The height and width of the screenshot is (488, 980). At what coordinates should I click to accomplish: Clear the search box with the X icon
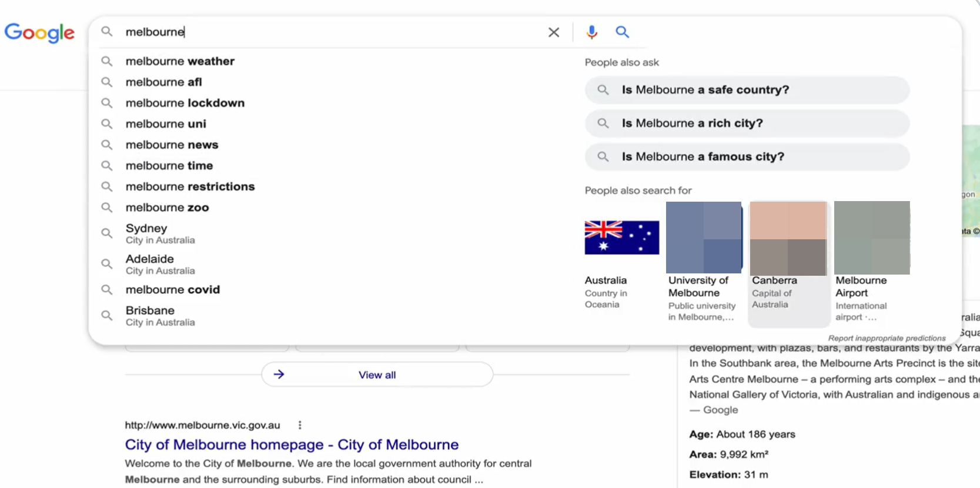click(554, 32)
